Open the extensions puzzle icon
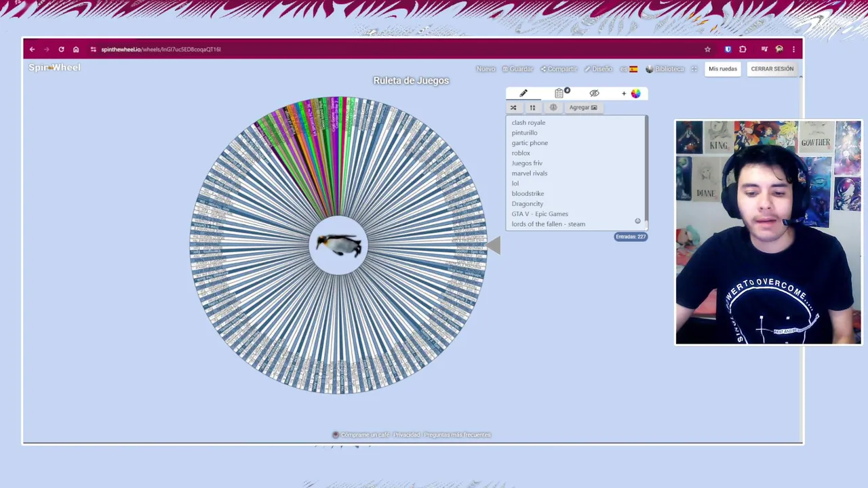 pyautogui.click(x=743, y=49)
